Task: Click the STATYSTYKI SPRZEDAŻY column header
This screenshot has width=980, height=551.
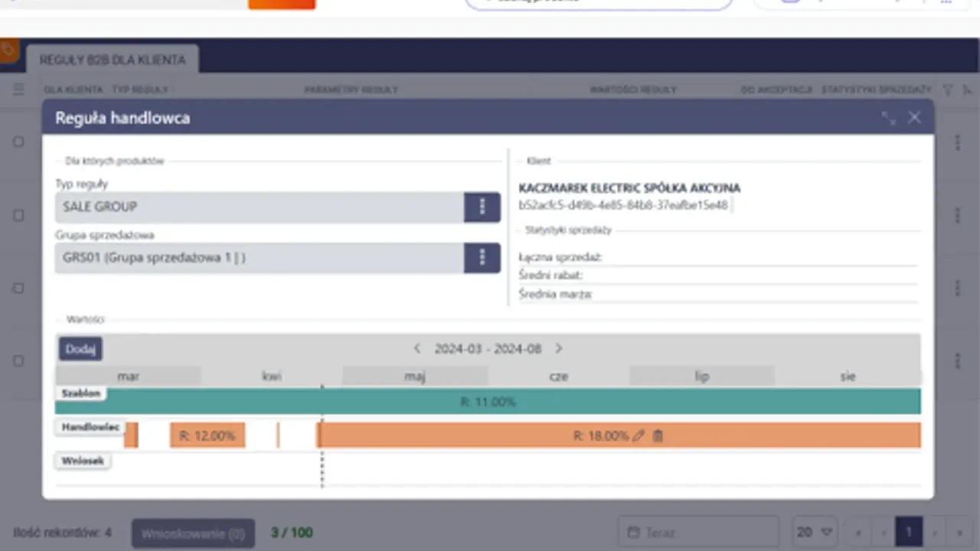Action: pyautogui.click(x=877, y=90)
